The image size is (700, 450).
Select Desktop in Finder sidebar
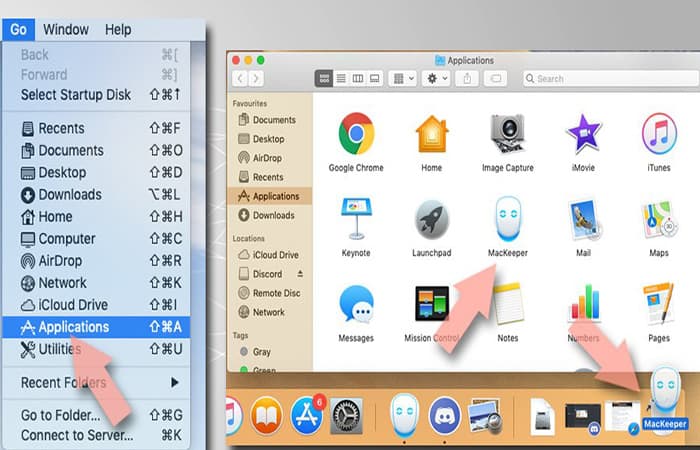269,139
